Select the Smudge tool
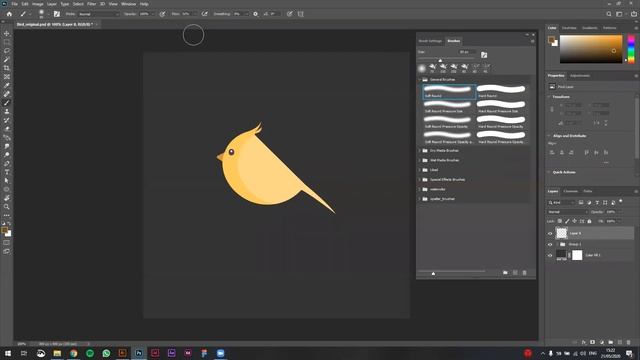This screenshot has height=360, width=640. pos(7,146)
